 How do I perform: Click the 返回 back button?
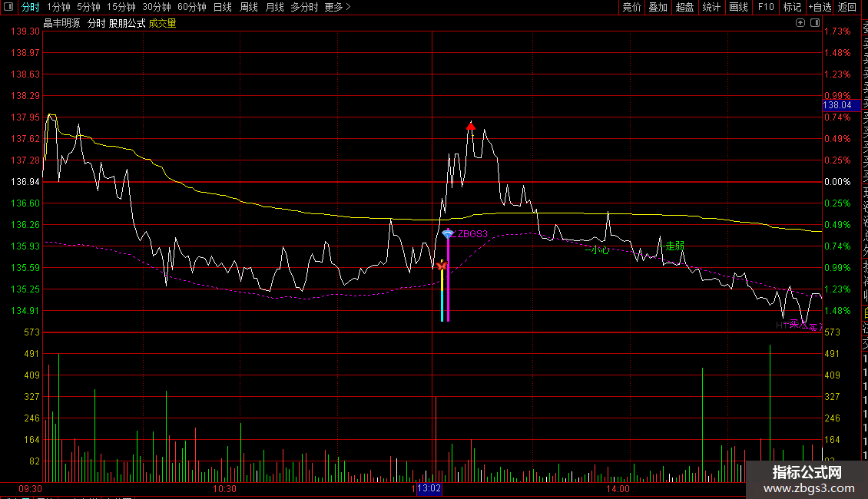coord(847,7)
